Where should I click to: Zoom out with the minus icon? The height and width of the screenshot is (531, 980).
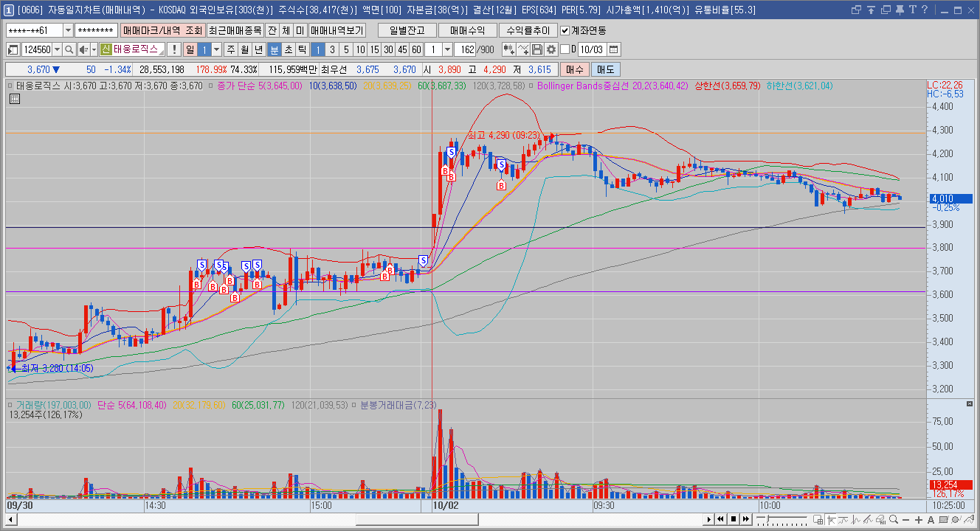(906, 520)
